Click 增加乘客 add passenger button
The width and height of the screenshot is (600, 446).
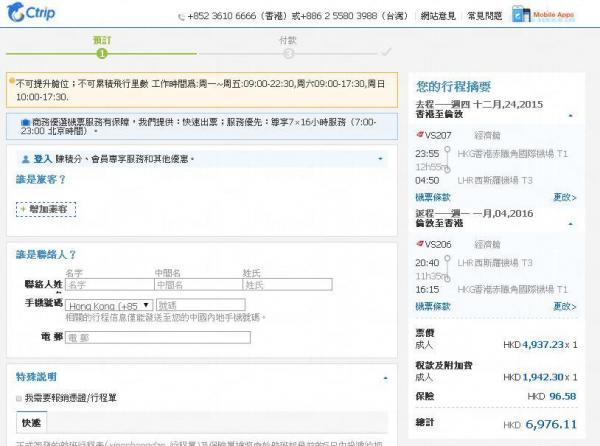46,209
